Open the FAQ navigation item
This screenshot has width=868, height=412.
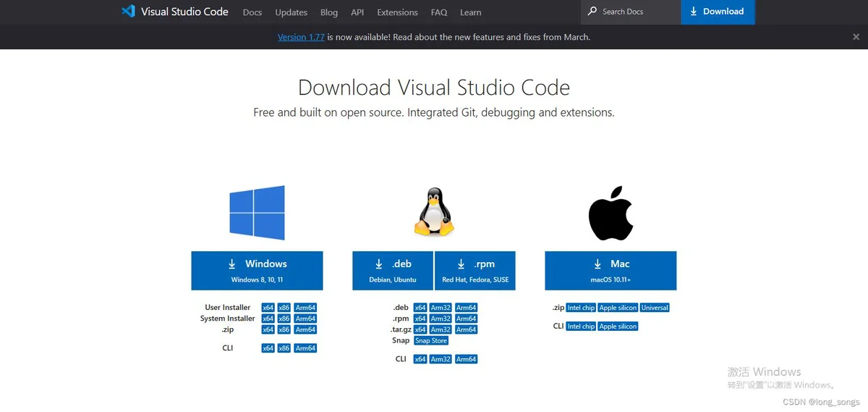(x=439, y=12)
